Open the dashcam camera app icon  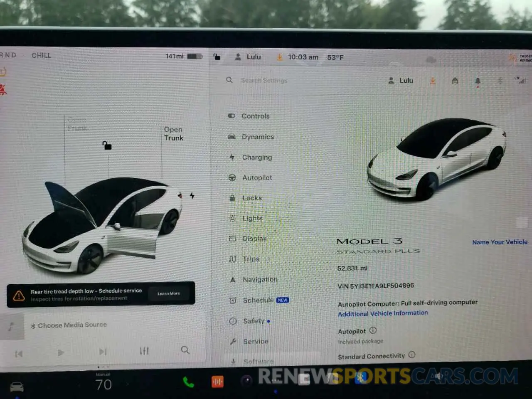246,381
